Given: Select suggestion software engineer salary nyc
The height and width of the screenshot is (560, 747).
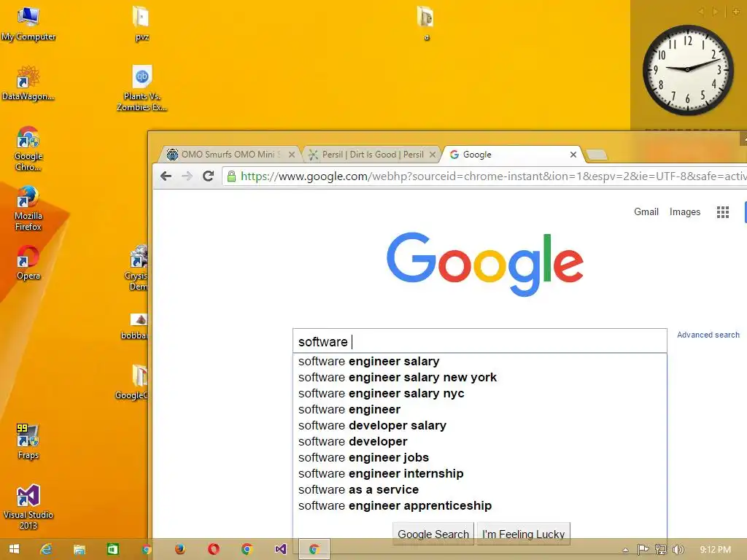Looking at the screenshot, I should pyautogui.click(x=480, y=393).
